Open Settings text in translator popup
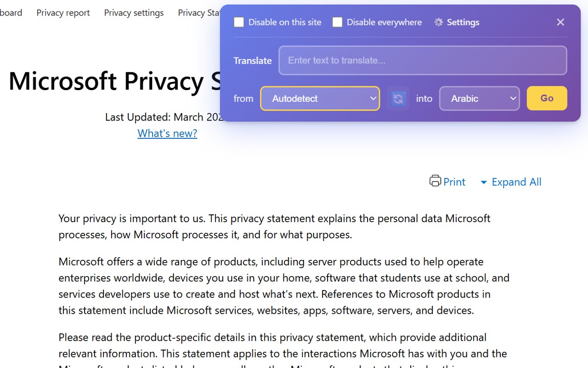 pyautogui.click(x=463, y=22)
